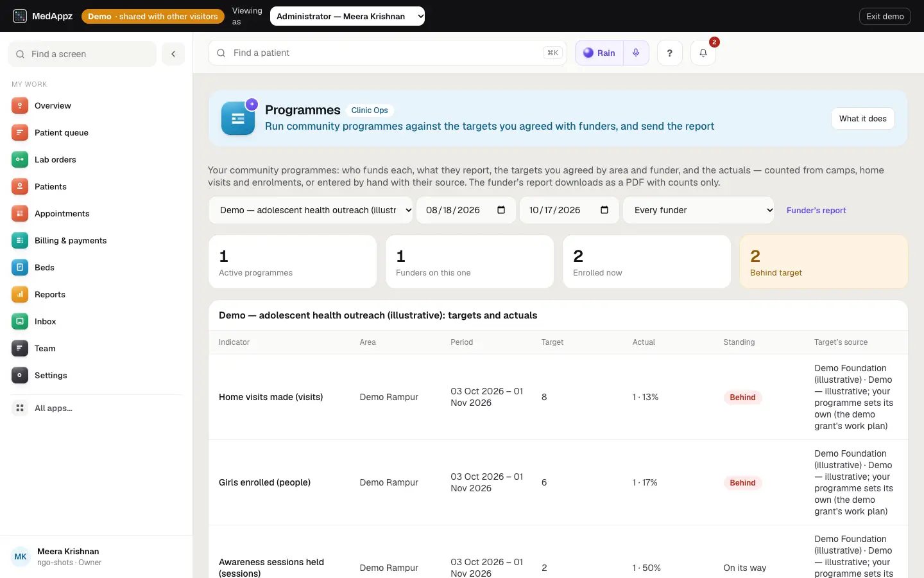This screenshot has width=924, height=578.
Task: Open Settings in sidebar
Action: 96,375
